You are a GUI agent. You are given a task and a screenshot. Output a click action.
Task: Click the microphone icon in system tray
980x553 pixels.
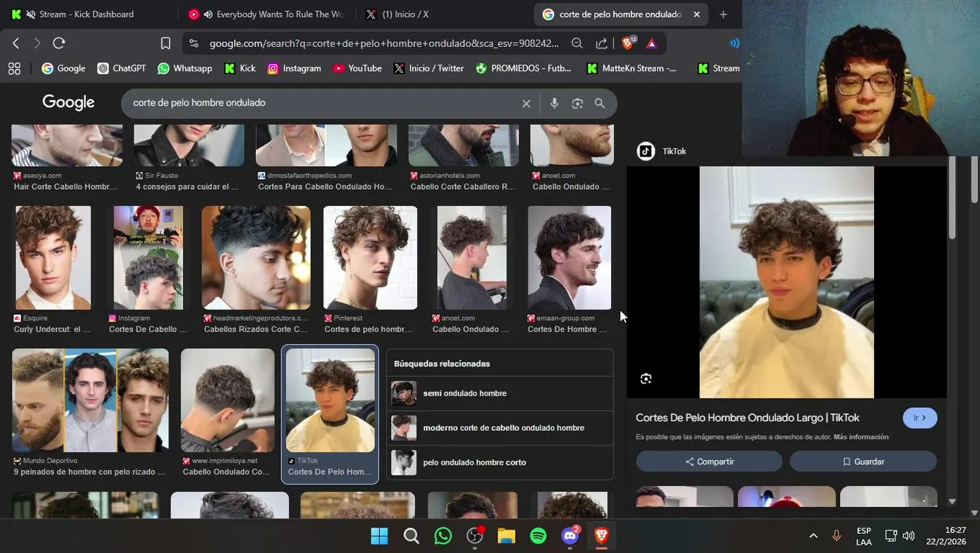[x=836, y=536]
